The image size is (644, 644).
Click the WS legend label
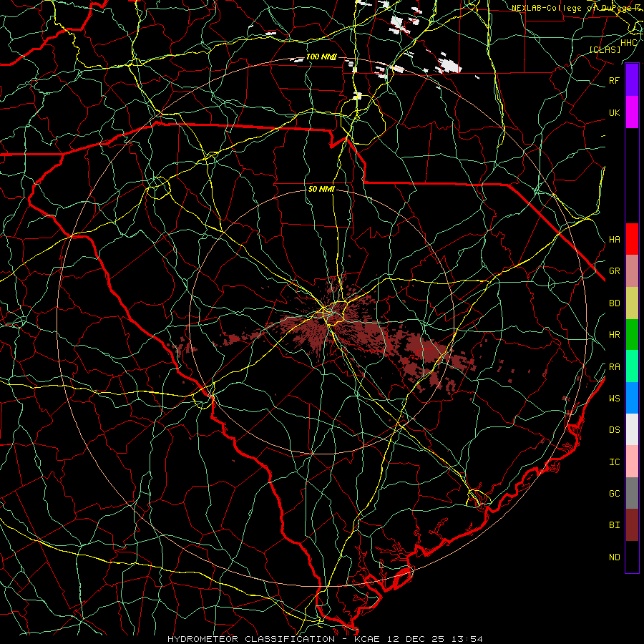click(614, 399)
